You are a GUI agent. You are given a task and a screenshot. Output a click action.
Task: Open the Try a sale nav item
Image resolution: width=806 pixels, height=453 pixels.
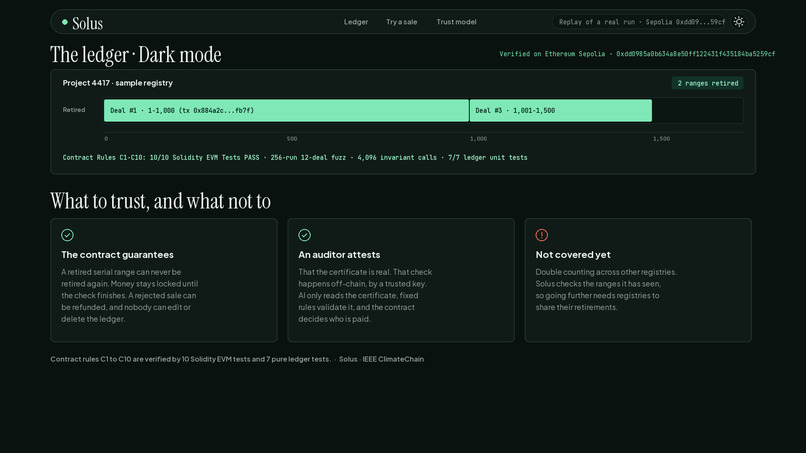(x=401, y=22)
